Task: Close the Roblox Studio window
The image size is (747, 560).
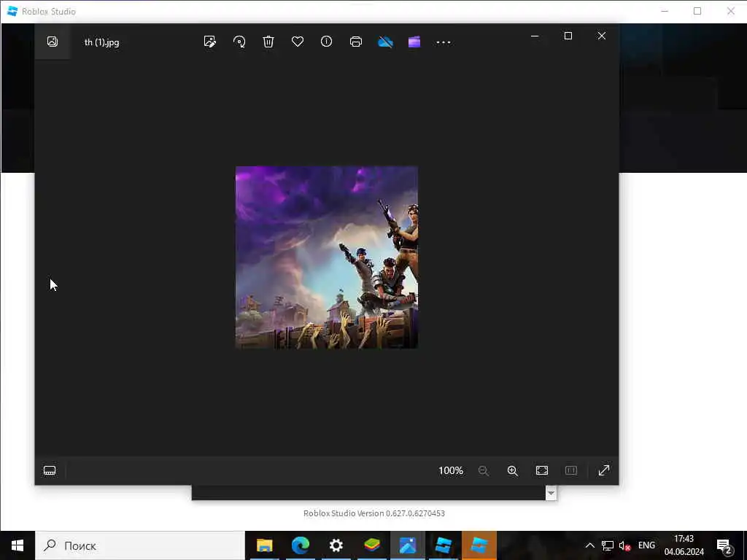Action: [x=730, y=11]
